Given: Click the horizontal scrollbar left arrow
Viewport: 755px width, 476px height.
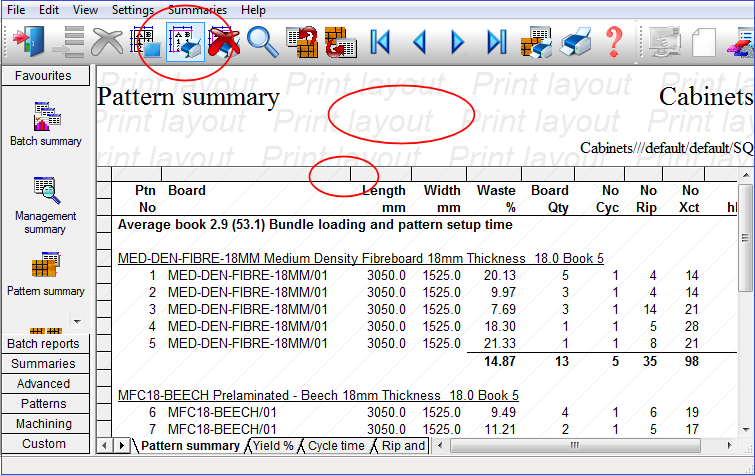Looking at the screenshot, I should point(440,446).
